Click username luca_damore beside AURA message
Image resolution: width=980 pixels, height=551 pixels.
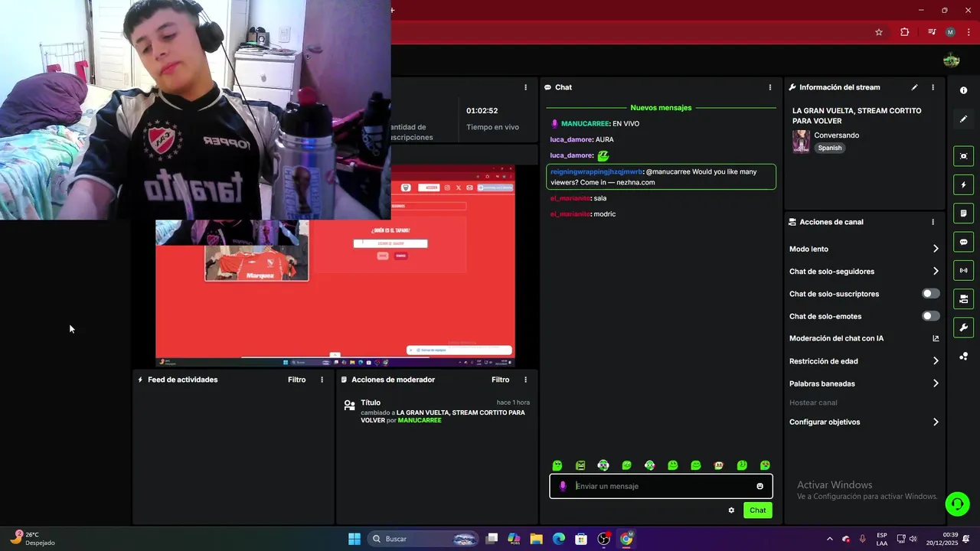[x=571, y=139]
